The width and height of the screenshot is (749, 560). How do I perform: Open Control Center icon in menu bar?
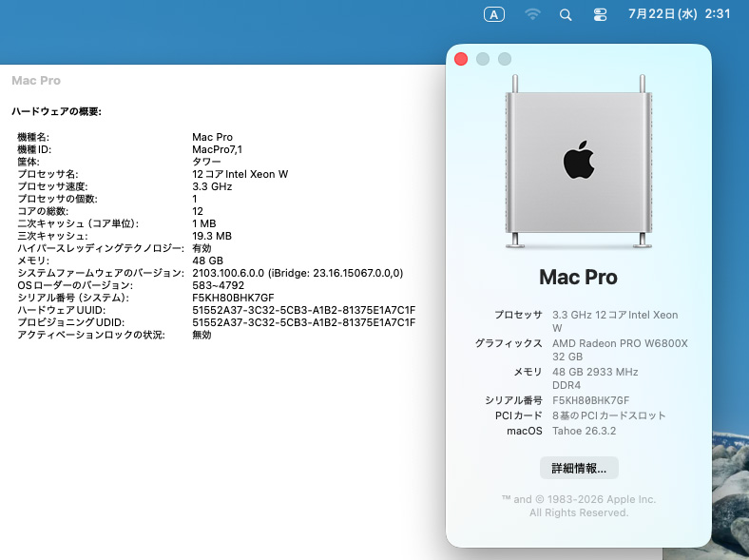click(x=600, y=15)
